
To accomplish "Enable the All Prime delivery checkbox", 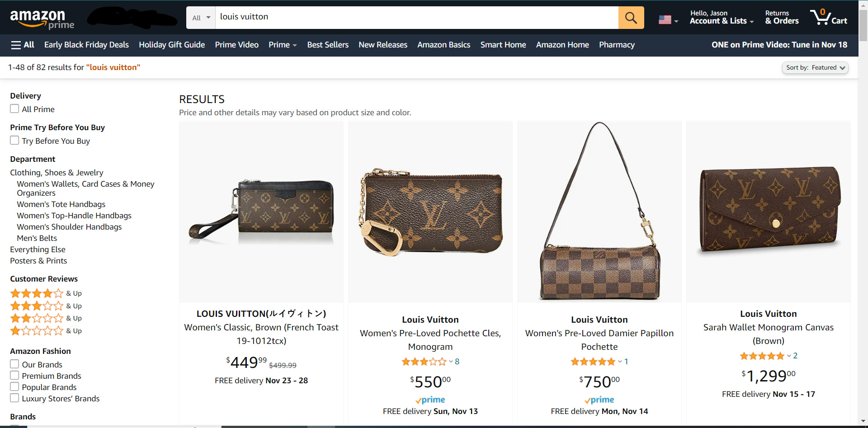I will point(14,109).
